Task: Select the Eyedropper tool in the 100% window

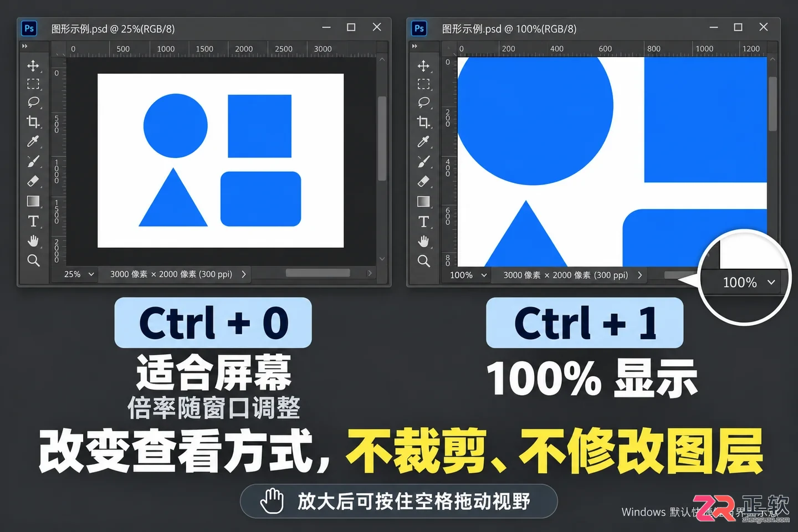Action: point(423,141)
